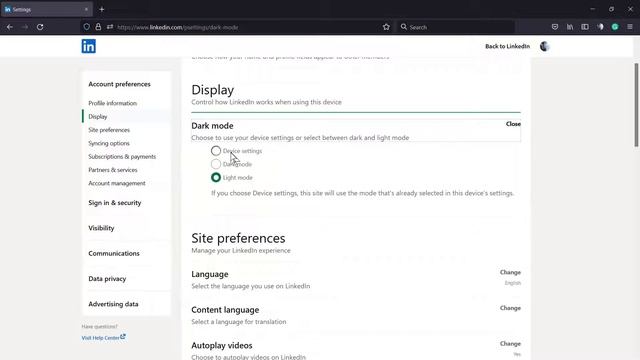Visit Help Center link
This screenshot has height=360, width=640.
point(100,338)
